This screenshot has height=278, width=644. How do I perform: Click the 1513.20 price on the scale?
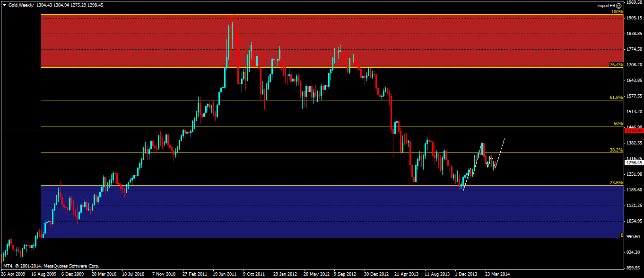634,112
